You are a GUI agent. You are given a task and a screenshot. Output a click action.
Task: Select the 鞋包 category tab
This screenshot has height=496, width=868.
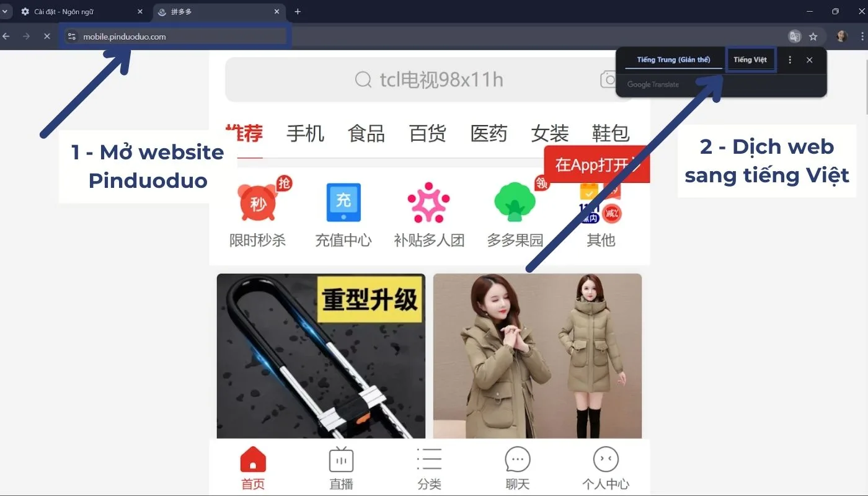pyautogui.click(x=611, y=133)
